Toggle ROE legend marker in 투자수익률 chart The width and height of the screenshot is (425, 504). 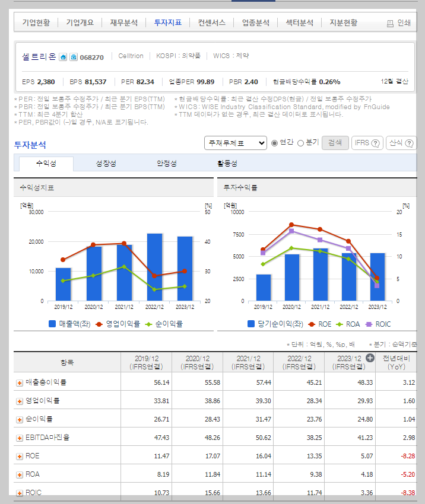point(311,324)
